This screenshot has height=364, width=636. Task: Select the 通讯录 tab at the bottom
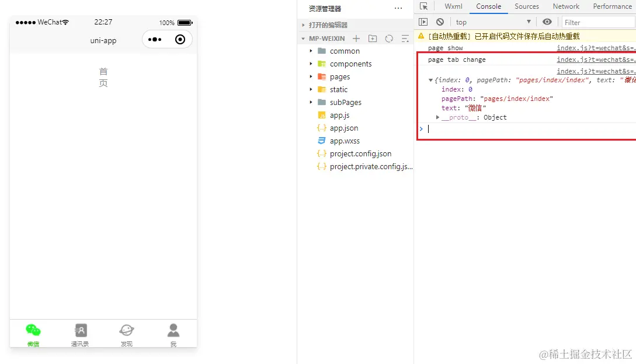point(80,332)
